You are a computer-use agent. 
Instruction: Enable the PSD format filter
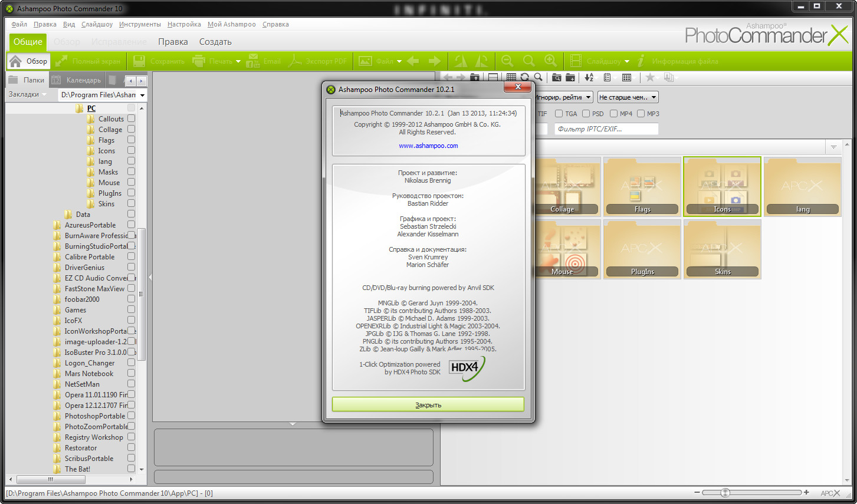(586, 114)
